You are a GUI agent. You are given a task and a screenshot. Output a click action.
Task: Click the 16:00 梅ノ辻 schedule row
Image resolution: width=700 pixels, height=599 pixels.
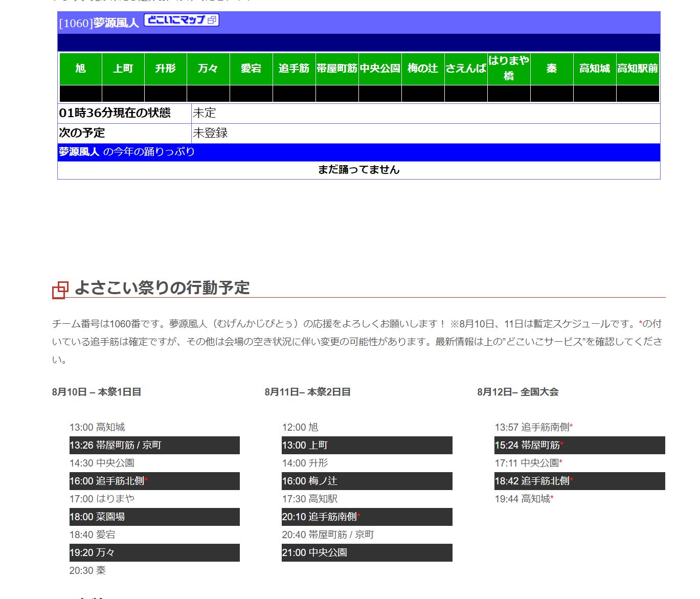pos(367,481)
